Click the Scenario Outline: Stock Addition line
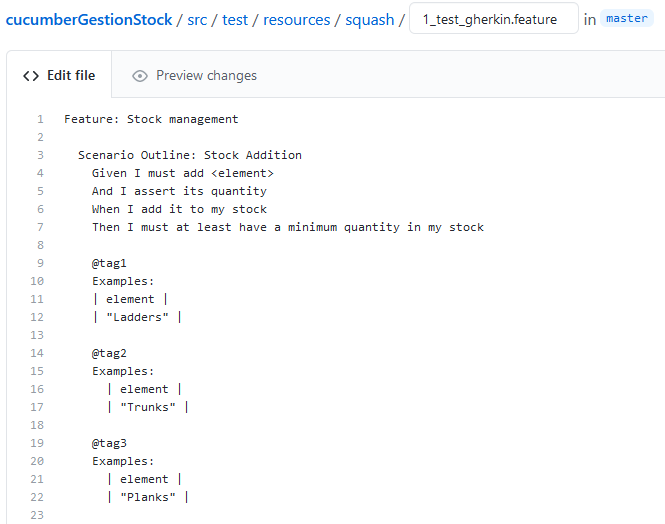Screen dimensions: 665x524 coord(189,155)
